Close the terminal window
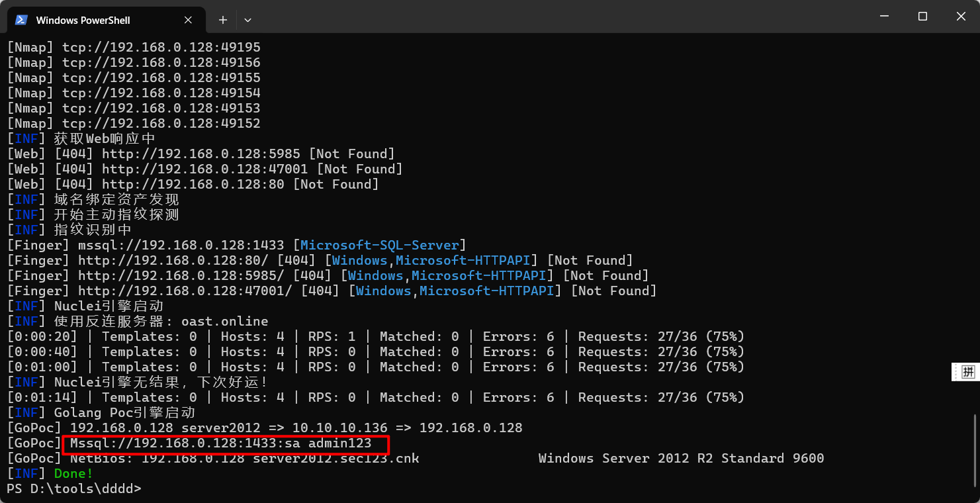Screen dimensions: 980x503 (960, 17)
